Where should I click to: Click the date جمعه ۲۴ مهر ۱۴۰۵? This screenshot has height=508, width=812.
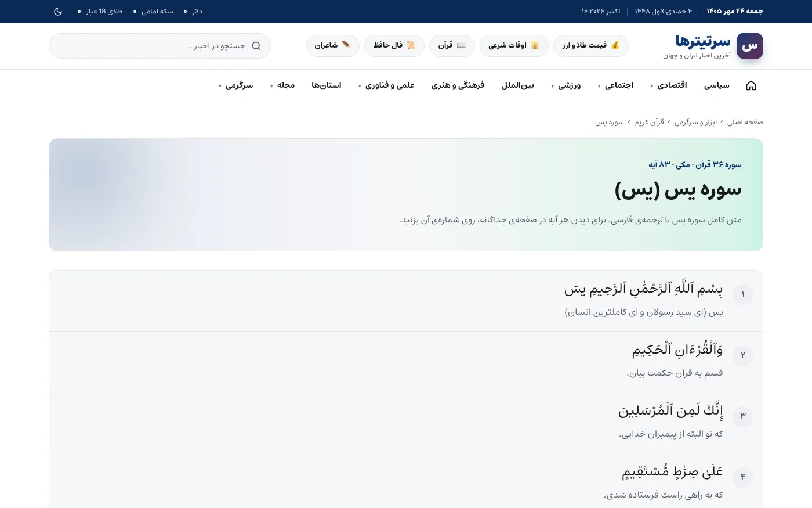pyautogui.click(x=735, y=12)
